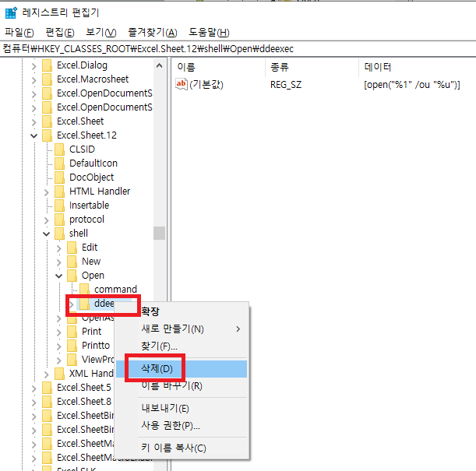This screenshot has width=476, height=471.
Task: Click the Insertable key folder icon
Action: tap(59, 206)
